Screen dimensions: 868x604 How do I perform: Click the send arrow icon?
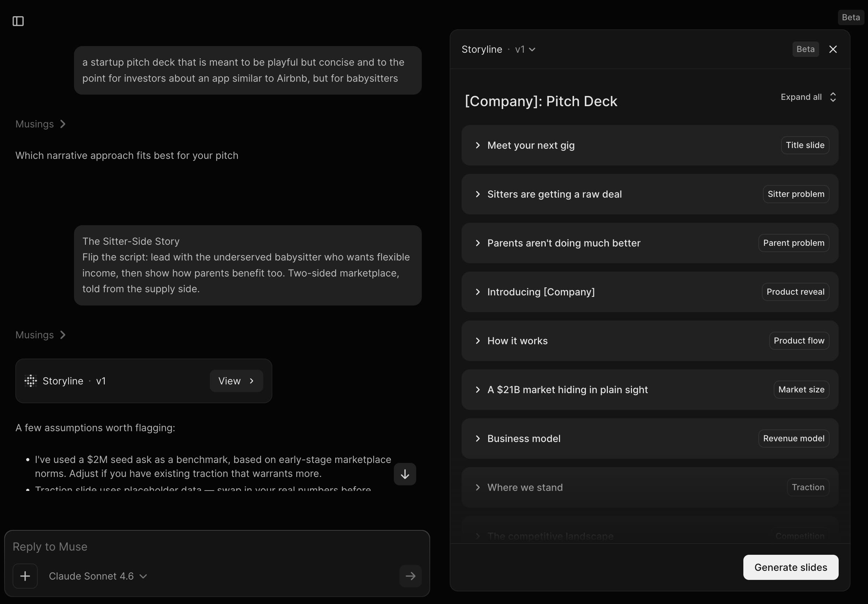tap(410, 576)
